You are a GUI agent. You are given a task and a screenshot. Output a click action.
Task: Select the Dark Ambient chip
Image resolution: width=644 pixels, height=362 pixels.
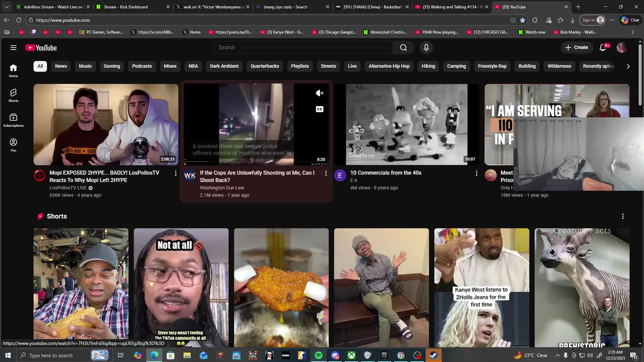[224, 66]
